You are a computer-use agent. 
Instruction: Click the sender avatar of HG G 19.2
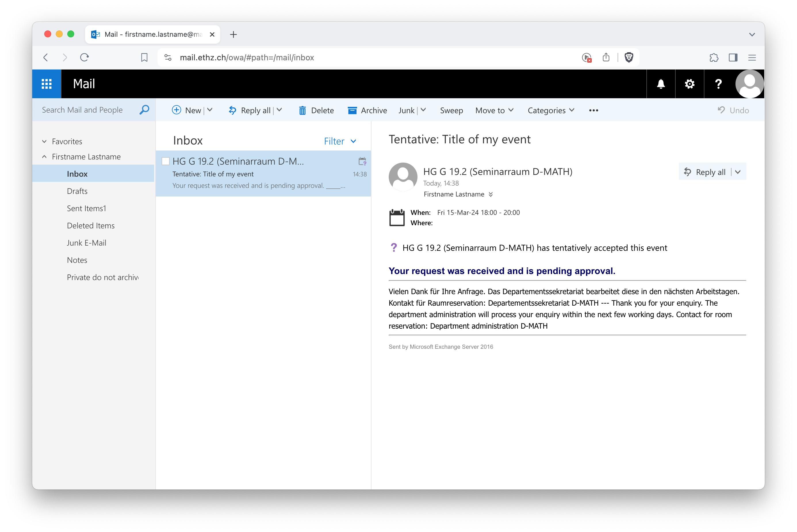(403, 176)
